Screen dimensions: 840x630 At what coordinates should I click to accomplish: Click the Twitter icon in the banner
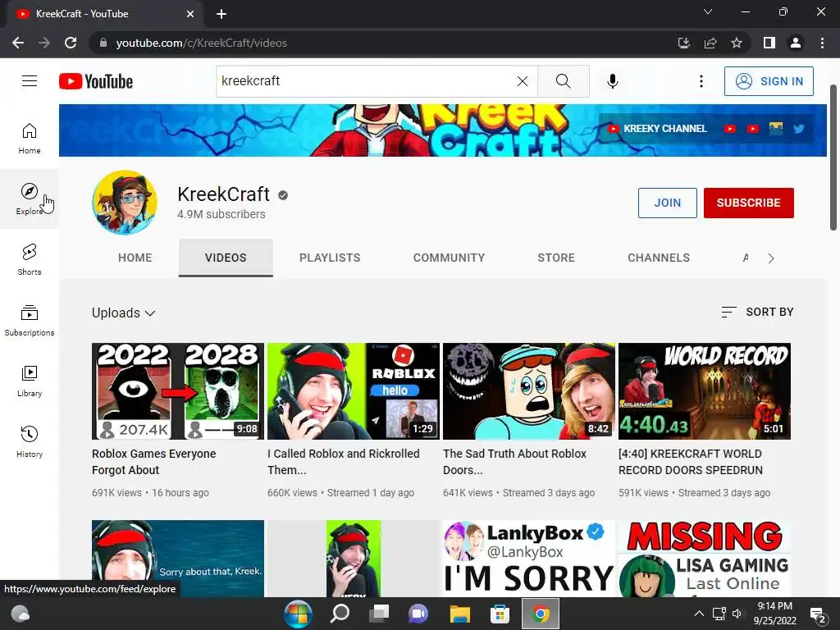[799, 129]
